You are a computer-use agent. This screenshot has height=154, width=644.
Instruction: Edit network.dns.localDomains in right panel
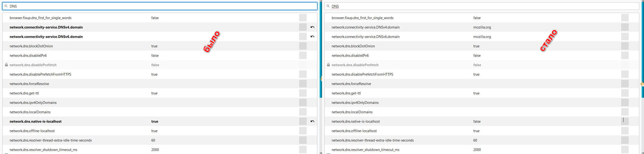[x=625, y=112]
